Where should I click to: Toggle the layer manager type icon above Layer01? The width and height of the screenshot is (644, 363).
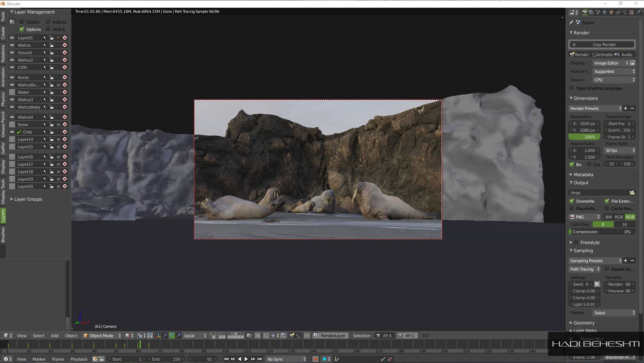pos(12,22)
